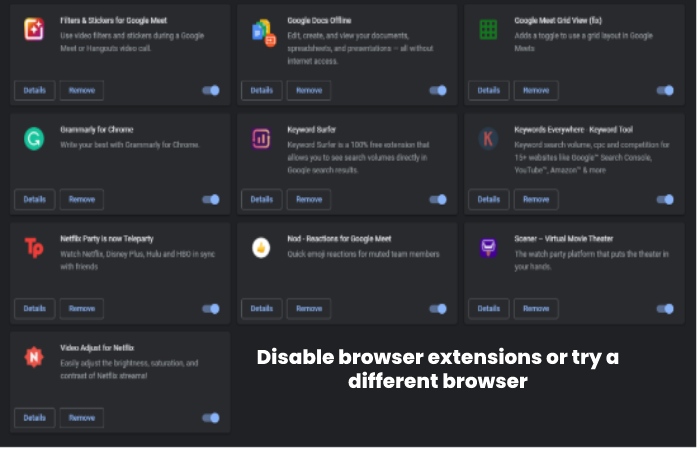700x450 pixels.
Task: Click 'Quick emoji reactions for muted team members' text
Action: pos(363,254)
